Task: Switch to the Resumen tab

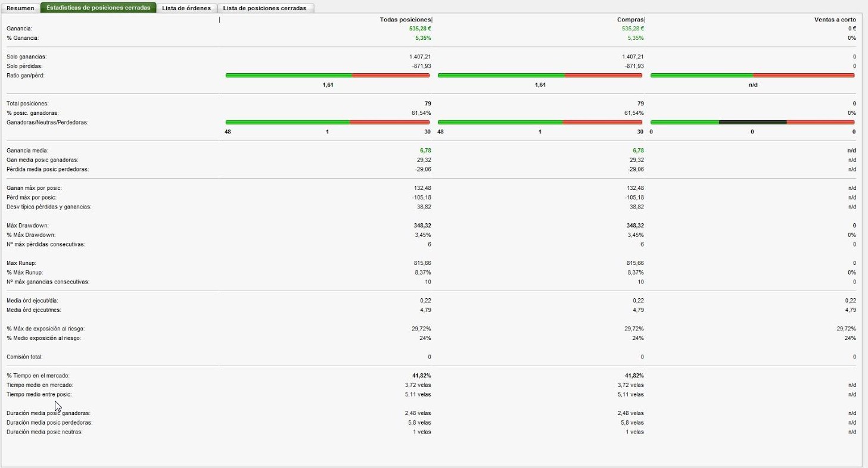Action: tap(20, 8)
